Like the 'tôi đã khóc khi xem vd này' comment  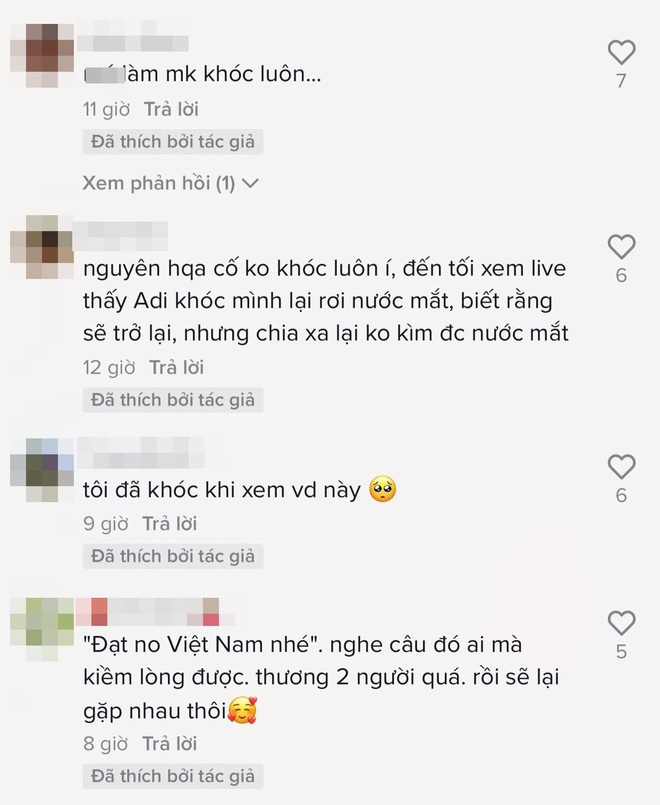click(x=622, y=467)
